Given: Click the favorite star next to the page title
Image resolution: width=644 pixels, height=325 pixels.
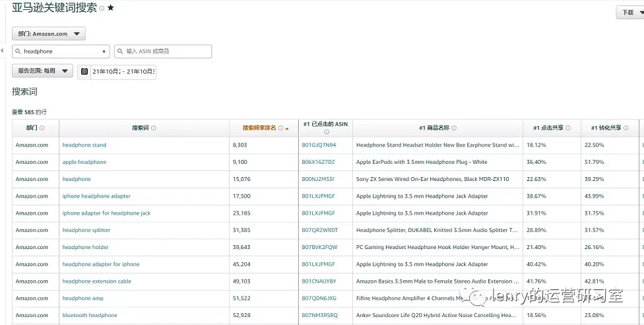Looking at the screenshot, I should tap(110, 8).
